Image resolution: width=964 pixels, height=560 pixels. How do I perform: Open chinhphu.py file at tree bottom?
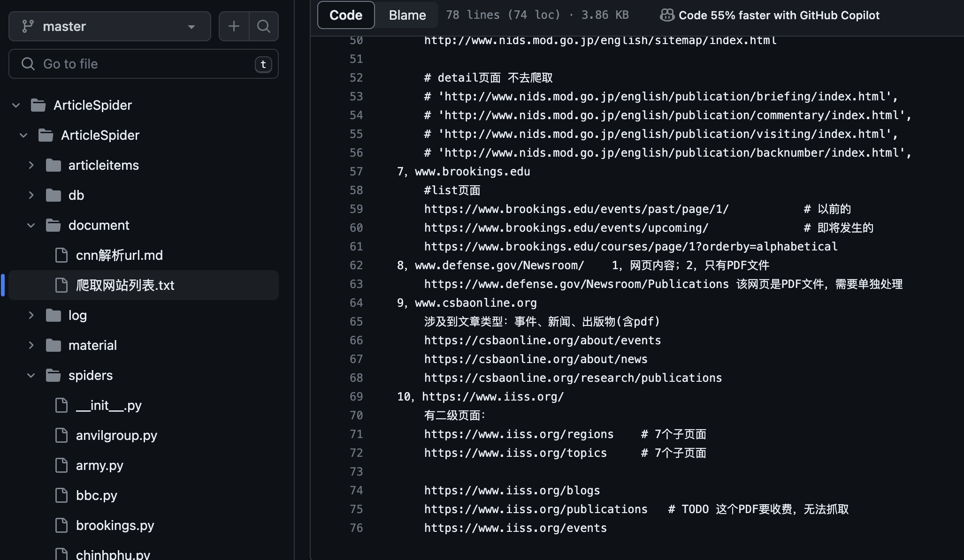(x=113, y=554)
